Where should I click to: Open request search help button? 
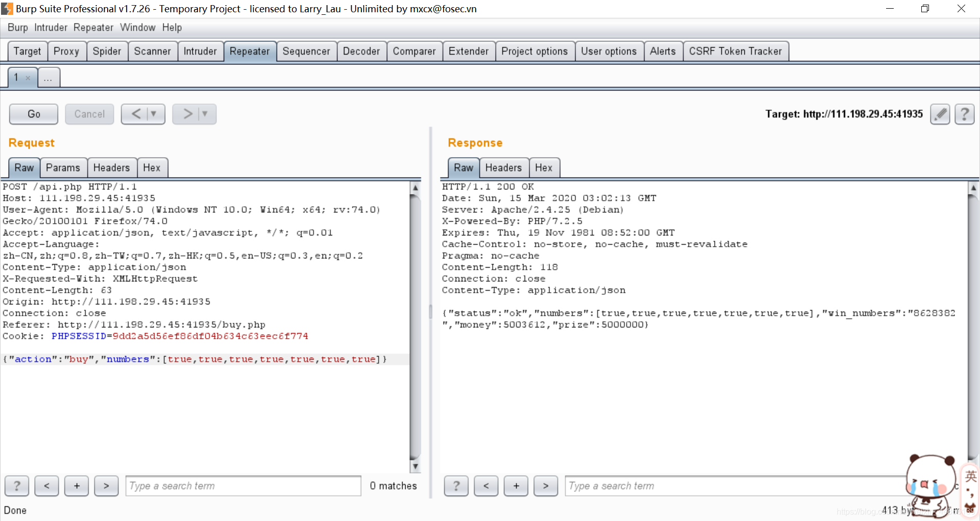tap(17, 486)
